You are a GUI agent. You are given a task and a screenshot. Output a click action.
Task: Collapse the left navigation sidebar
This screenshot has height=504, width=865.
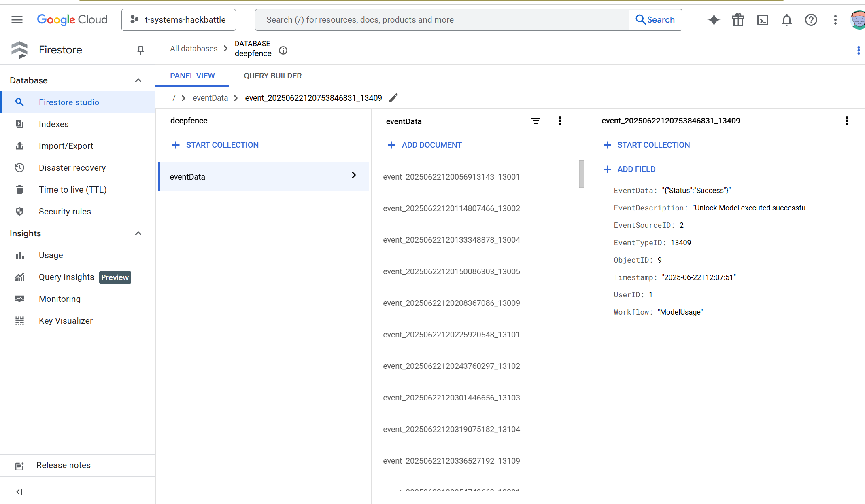tap(19, 492)
